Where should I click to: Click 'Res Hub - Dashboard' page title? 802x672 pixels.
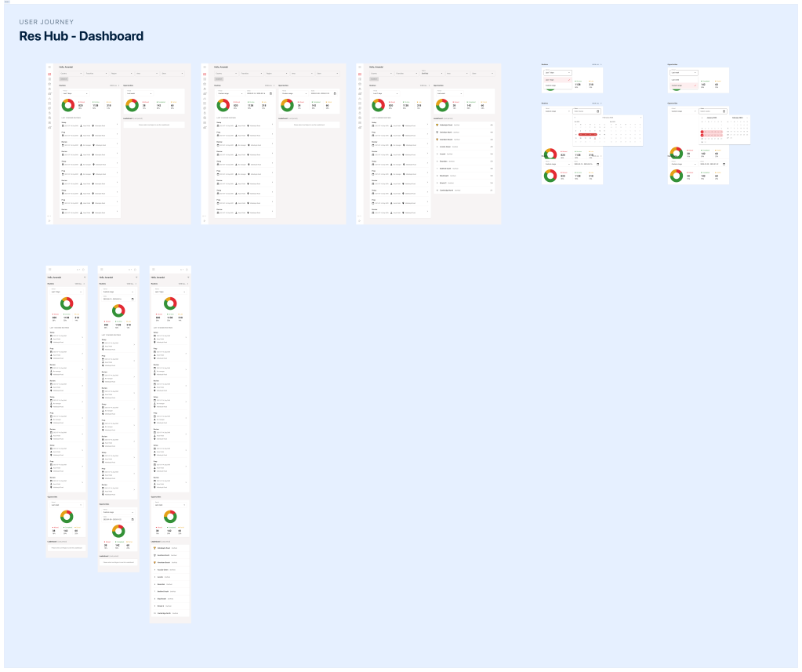[82, 36]
